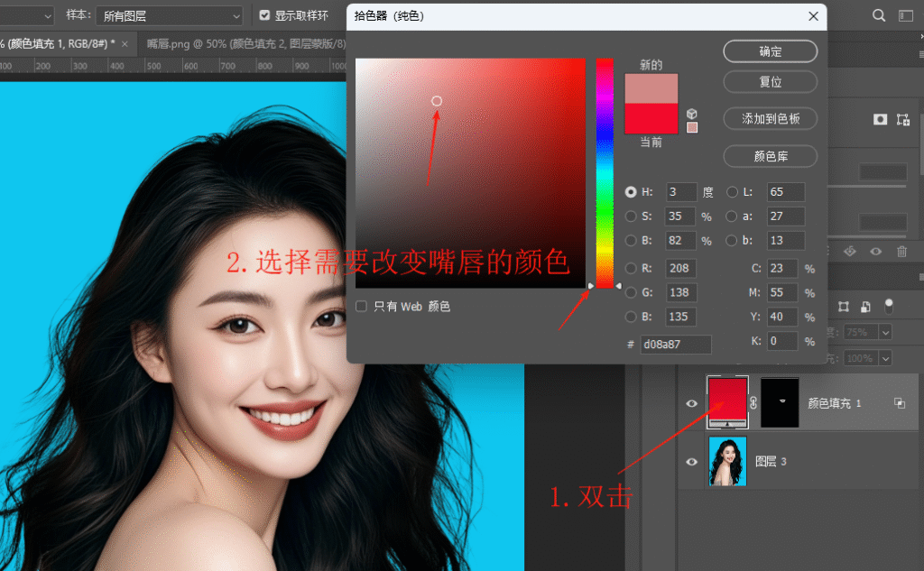
Task: Click the S value field showing 35
Action: 680,216
